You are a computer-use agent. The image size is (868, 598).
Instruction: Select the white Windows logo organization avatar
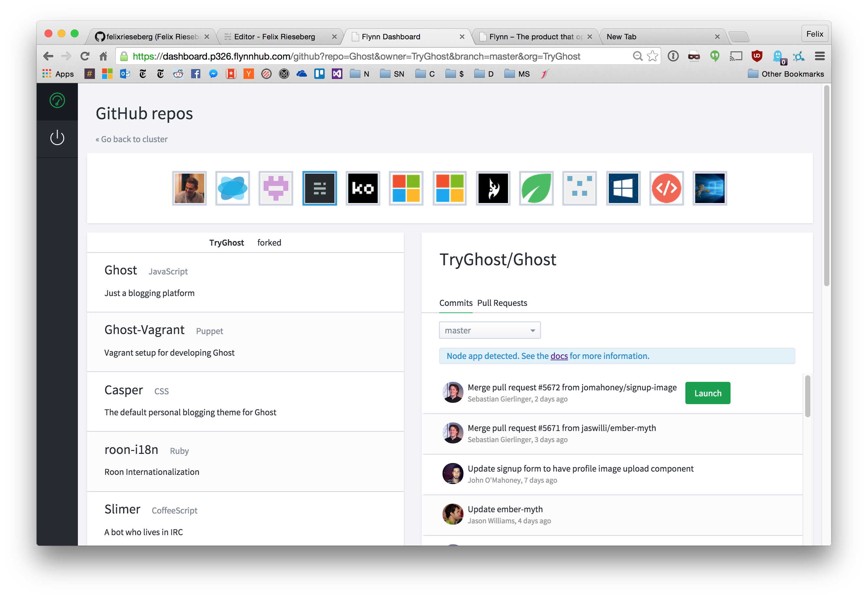623,188
